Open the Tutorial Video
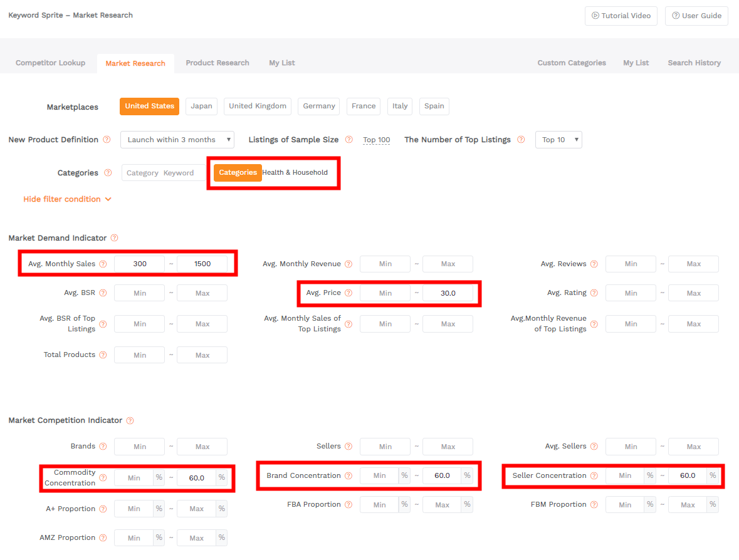Screen dimensions: 739x560 click(x=621, y=16)
